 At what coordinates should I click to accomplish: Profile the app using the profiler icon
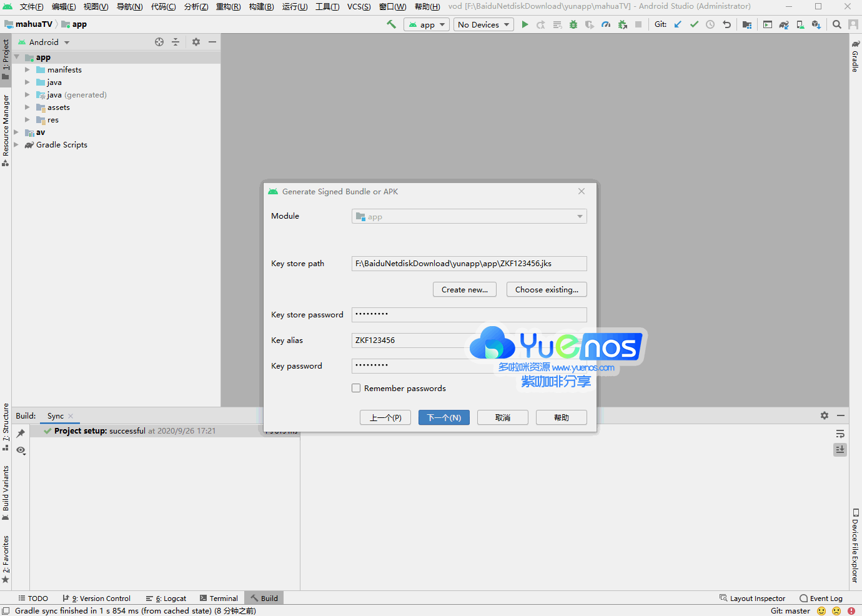[606, 24]
